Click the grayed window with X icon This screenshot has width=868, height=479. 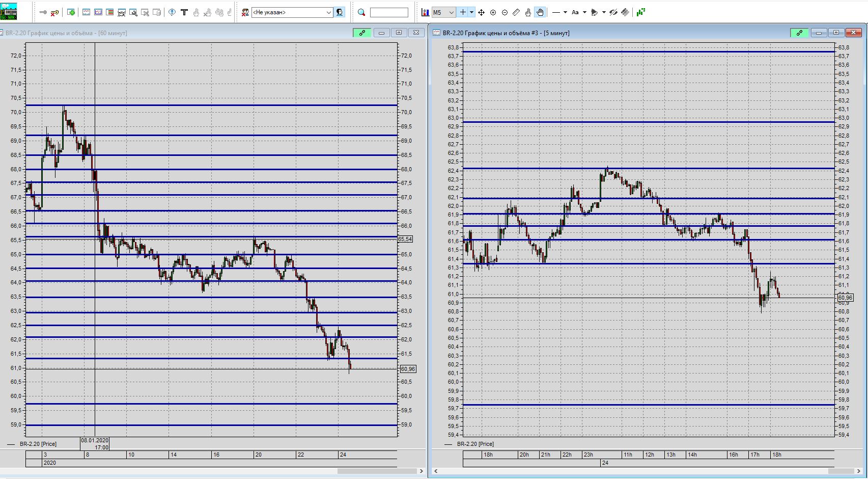tap(145, 12)
